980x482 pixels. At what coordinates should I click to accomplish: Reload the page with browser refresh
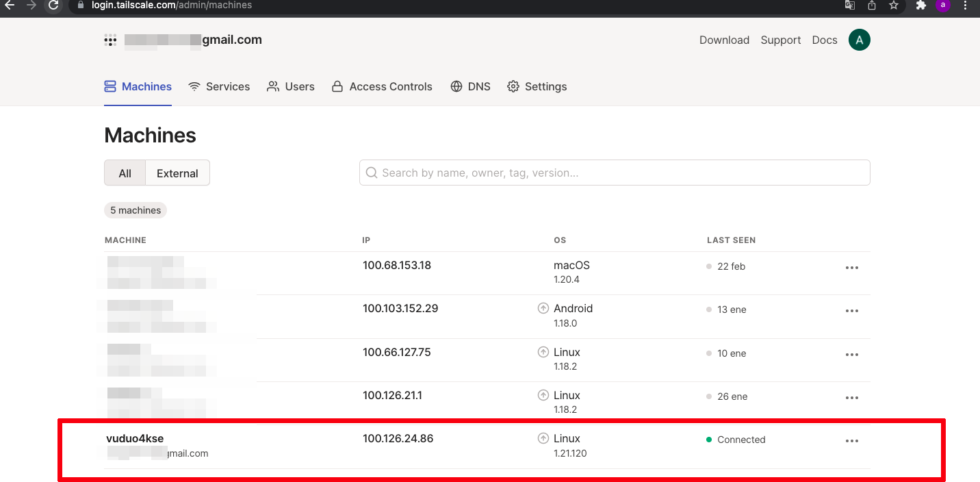click(x=53, y=5)
